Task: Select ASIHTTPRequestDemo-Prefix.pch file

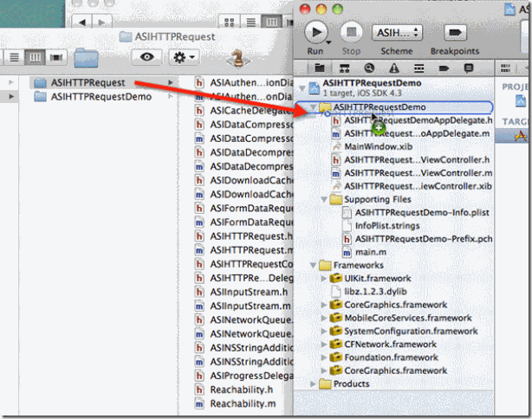Action: coord(424,239)
